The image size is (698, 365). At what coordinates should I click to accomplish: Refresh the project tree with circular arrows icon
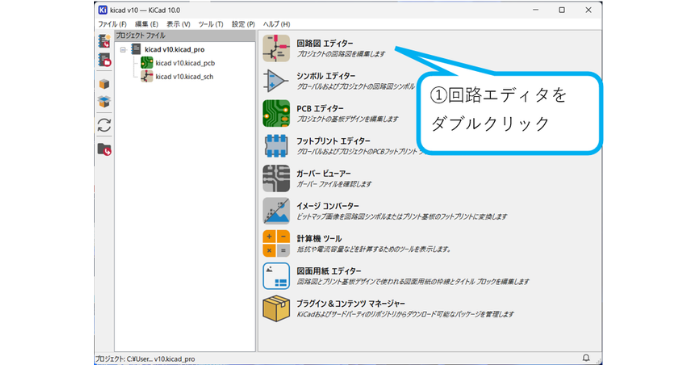click(x=104, y=126)
